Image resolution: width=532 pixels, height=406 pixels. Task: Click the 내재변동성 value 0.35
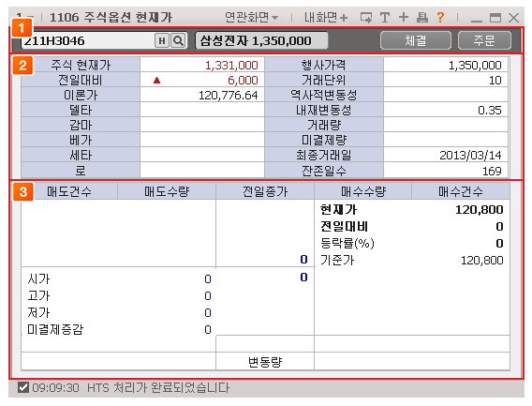tap(490, 110)
